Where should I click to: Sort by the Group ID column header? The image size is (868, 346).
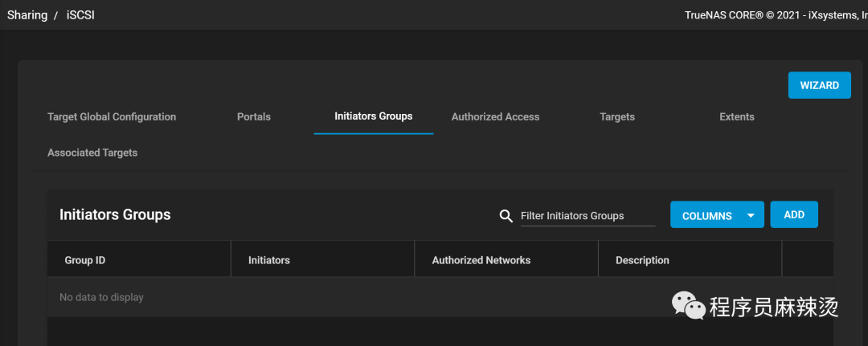click(x=85, y=260)
